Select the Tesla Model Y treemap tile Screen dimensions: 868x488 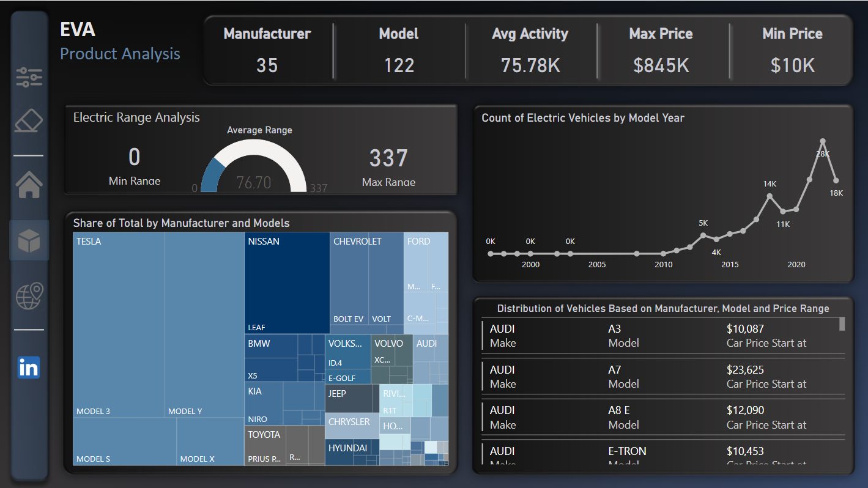(x=204, y=325)
